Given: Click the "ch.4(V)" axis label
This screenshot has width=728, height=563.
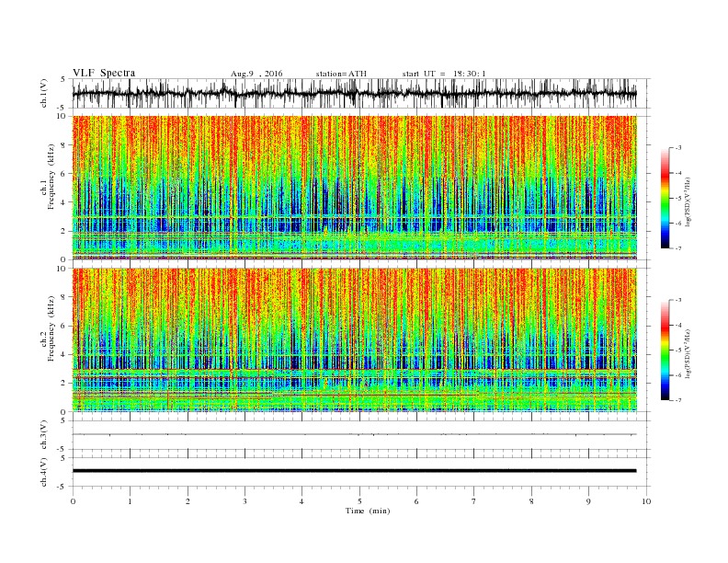Looking at the screenshot, I should [44, 472].
